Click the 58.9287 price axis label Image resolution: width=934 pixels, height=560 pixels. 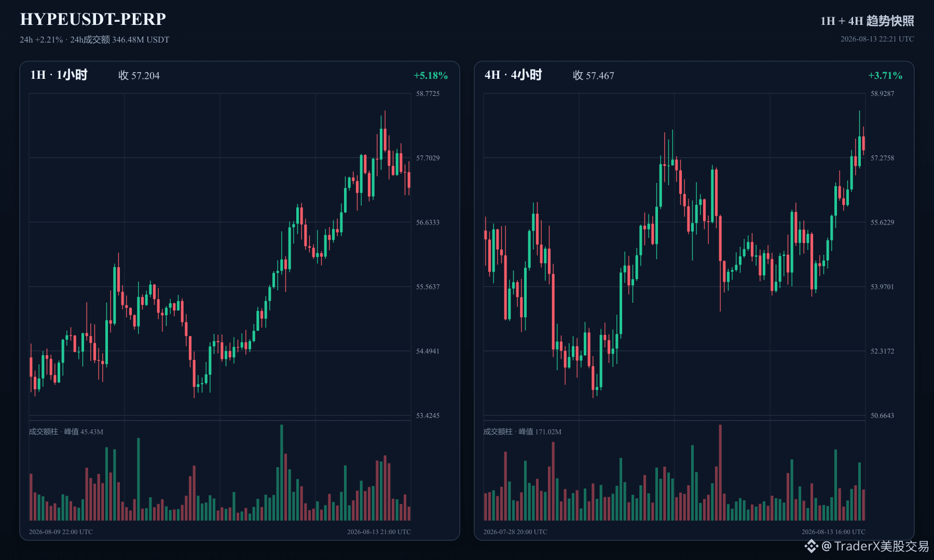882,93
